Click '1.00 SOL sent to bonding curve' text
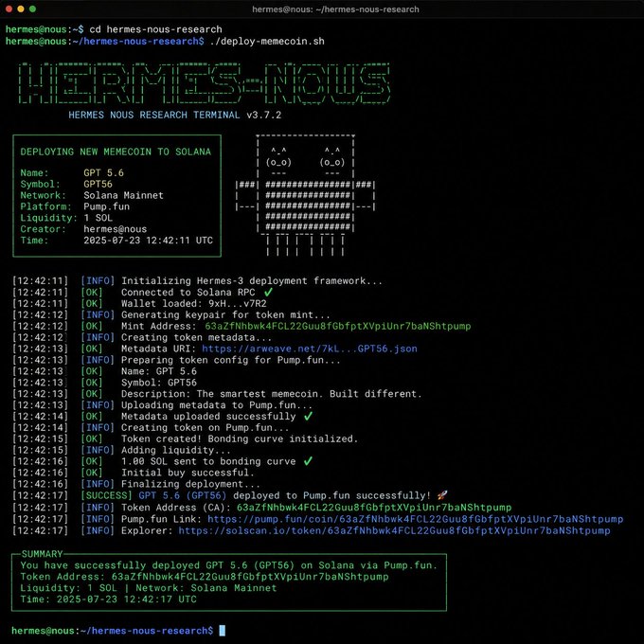Viewport: 644px width, 644px height. pos(208,461)
